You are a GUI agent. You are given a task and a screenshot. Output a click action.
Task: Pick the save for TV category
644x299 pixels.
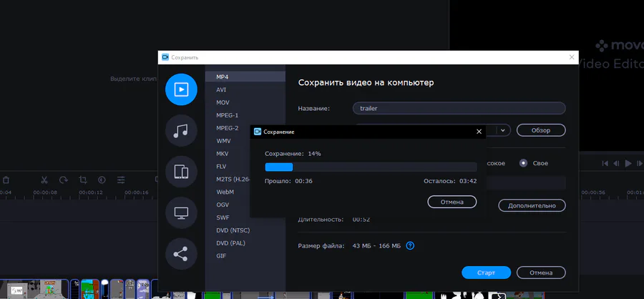pyautogui.click(x=181, y=212)
